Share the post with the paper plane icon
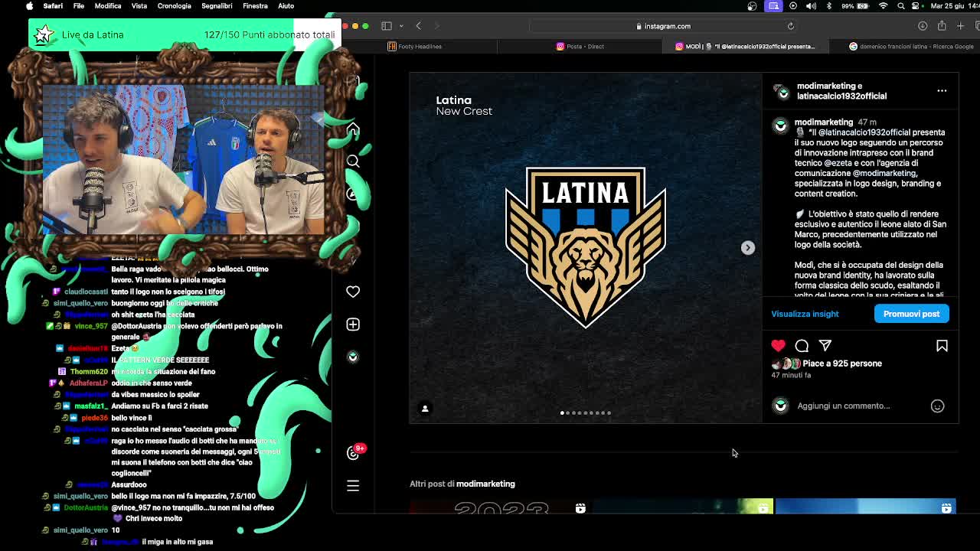Image resolution: width=980 pixels, height=551 pixels. pos(825,346)
